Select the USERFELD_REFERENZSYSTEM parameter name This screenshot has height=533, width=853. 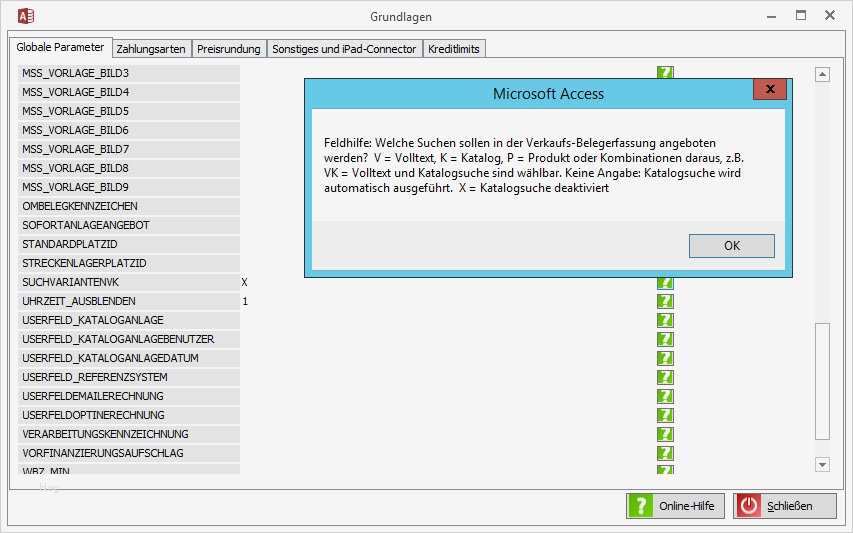coord(129,377)
